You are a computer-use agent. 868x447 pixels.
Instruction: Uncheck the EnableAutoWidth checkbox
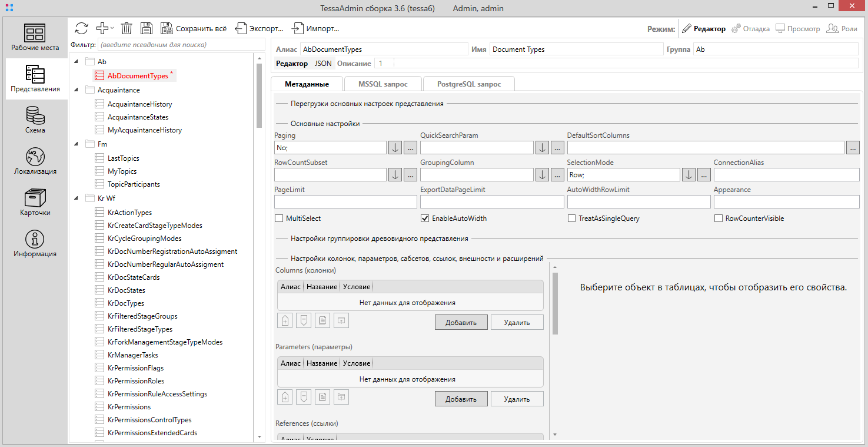425,218
